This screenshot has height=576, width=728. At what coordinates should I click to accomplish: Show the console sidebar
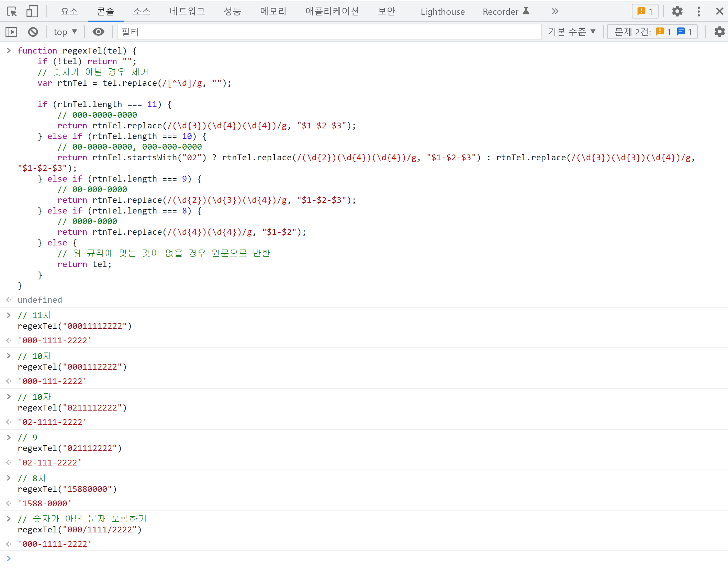[11, 32]
